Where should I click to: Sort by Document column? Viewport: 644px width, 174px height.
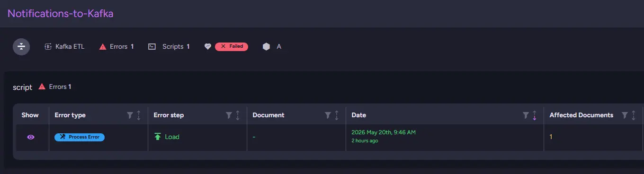(337, 115)
